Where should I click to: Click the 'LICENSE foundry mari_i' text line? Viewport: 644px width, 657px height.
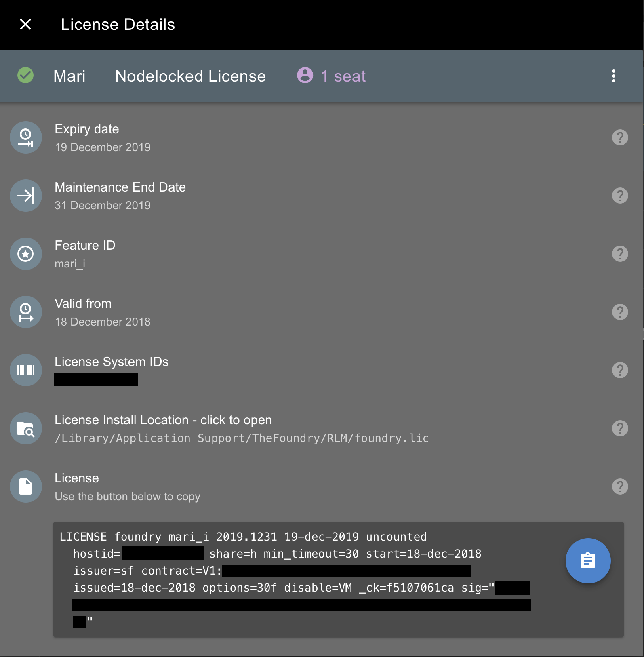243,537
